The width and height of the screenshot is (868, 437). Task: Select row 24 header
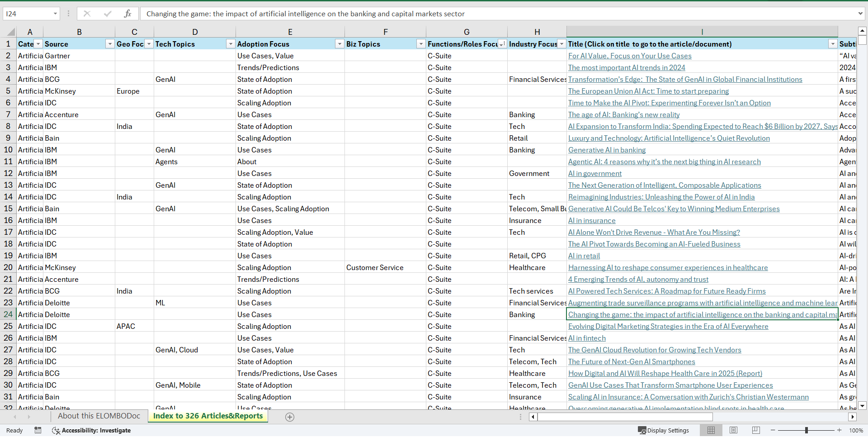(x=8, y=314)
